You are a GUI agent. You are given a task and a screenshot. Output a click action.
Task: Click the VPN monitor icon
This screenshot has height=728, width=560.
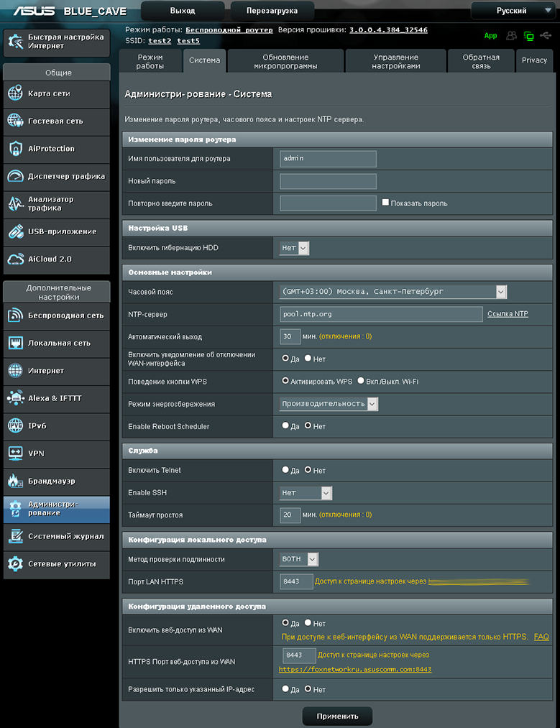click(x=15, y=453)
